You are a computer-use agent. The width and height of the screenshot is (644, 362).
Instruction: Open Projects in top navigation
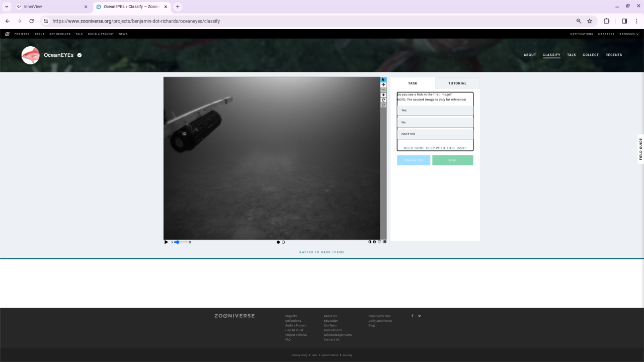tap(22, 34)
